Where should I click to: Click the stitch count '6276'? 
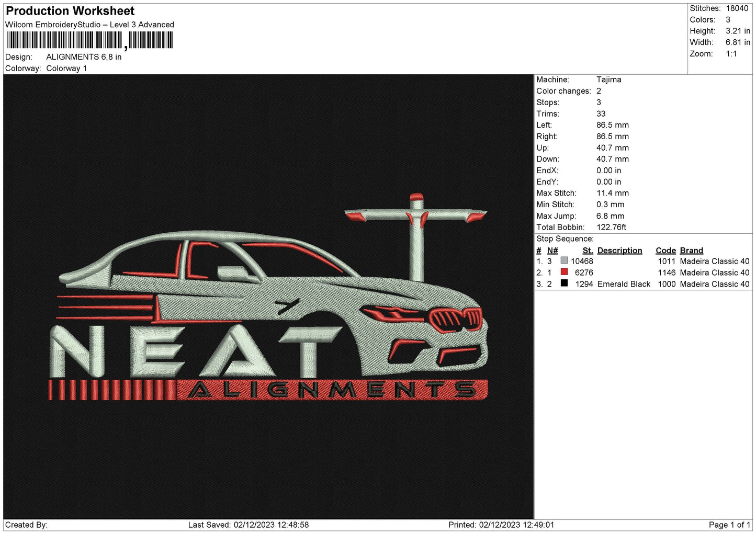(x=584, y=273)
